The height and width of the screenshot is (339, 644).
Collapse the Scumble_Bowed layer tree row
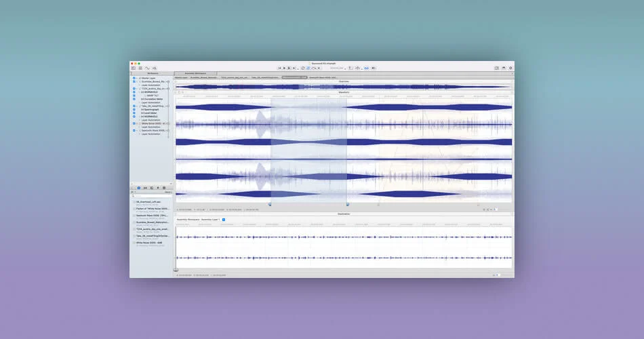137,81
